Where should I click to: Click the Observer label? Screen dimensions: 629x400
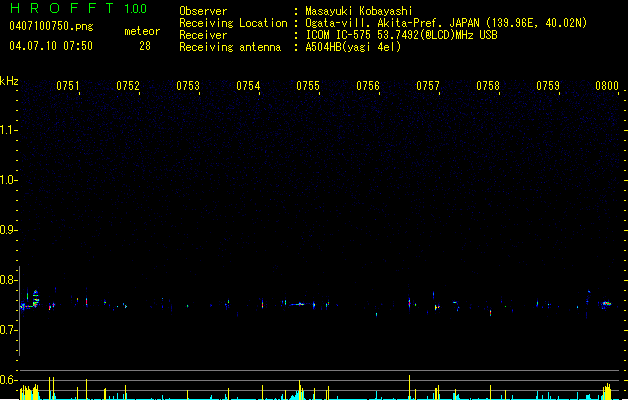[x=203, y=11]
